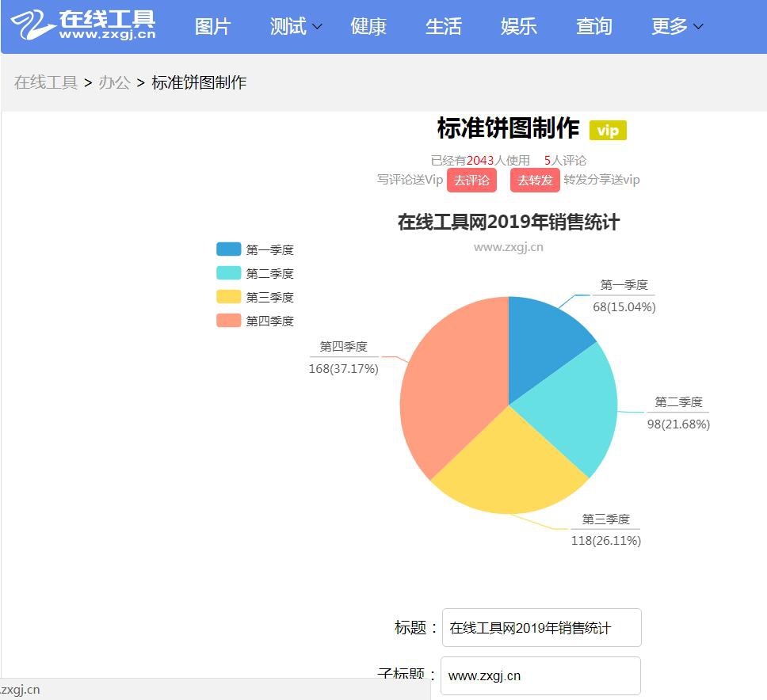This screenshot has width=767, height=700.
Task: Go to 办公 breadcrumb link
Action: tap(114, 82)
